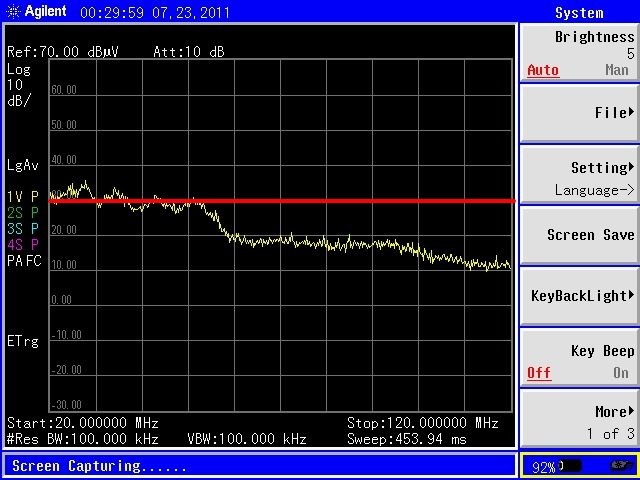Click the 92% battery percentage
Viewport: 640px width, 480px height.
(544, 467)
